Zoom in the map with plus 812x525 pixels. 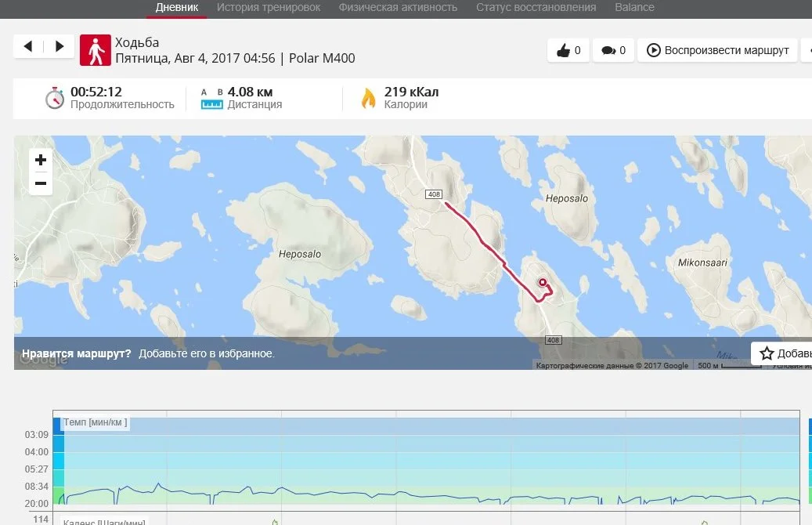coord(41,160)
